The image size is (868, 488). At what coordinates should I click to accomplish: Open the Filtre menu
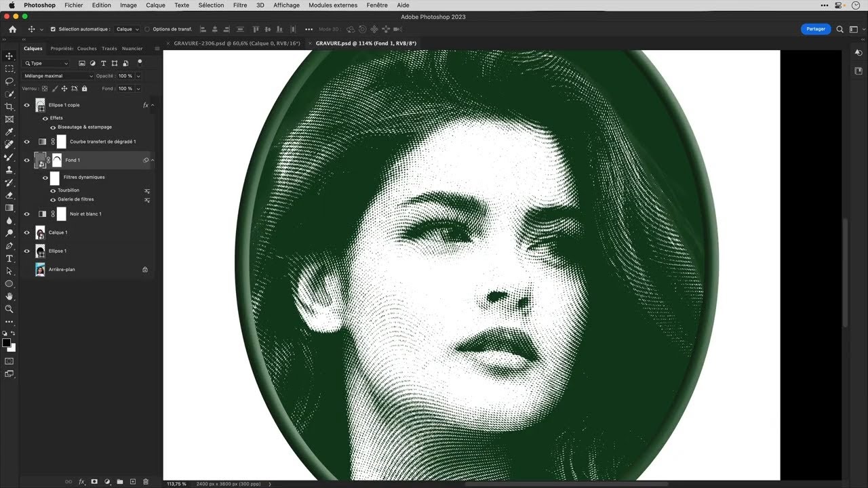(x=240, y=5)
